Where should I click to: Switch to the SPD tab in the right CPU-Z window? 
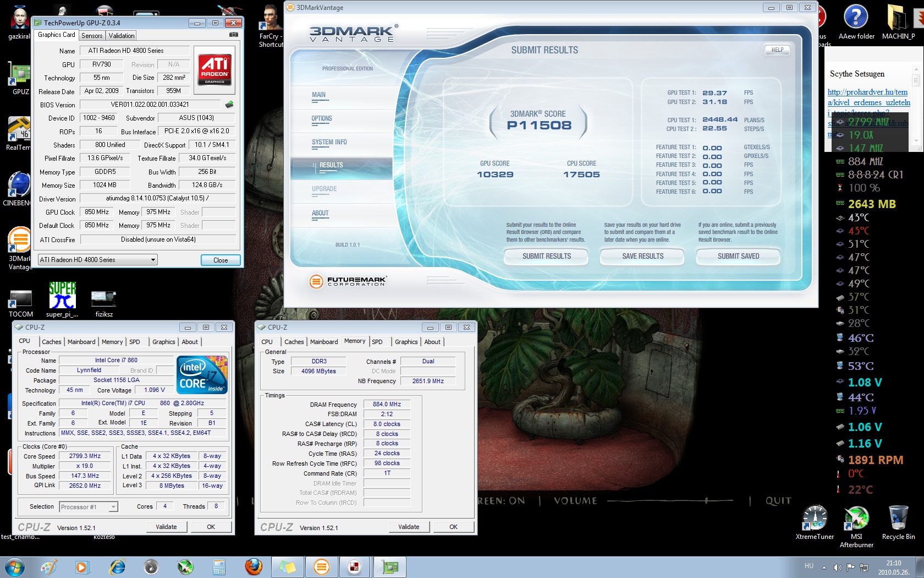[x=377, y=342]
